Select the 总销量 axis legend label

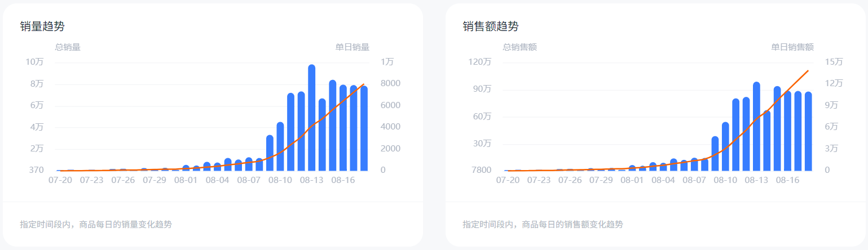click(68, 47)
